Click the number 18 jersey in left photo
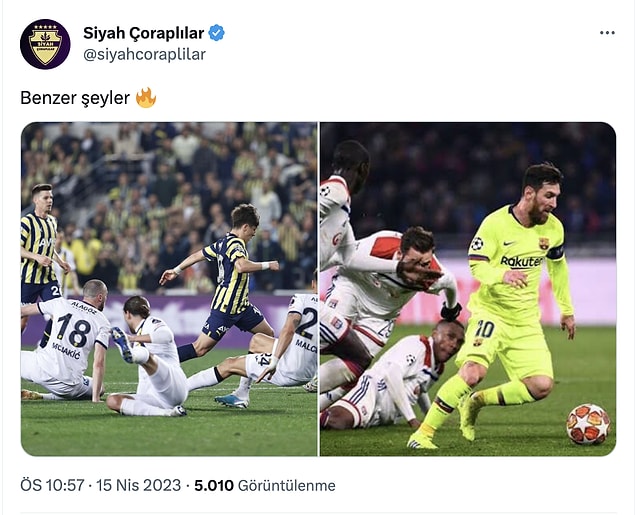This screenshot has width=635, height=515. pyautogui.click(x=73, y=331)
